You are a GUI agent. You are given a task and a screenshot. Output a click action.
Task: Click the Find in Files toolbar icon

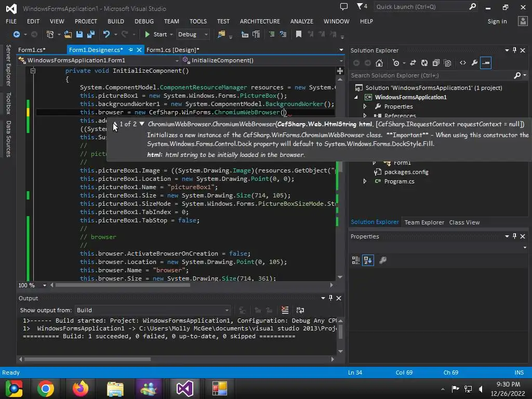[x=221, y=34]
